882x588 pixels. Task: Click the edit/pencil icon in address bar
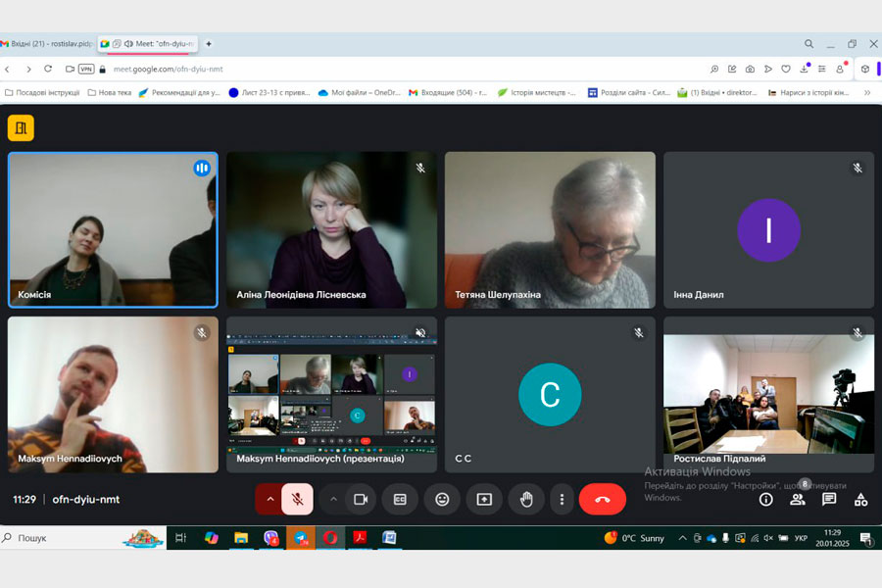coord(732,70)
